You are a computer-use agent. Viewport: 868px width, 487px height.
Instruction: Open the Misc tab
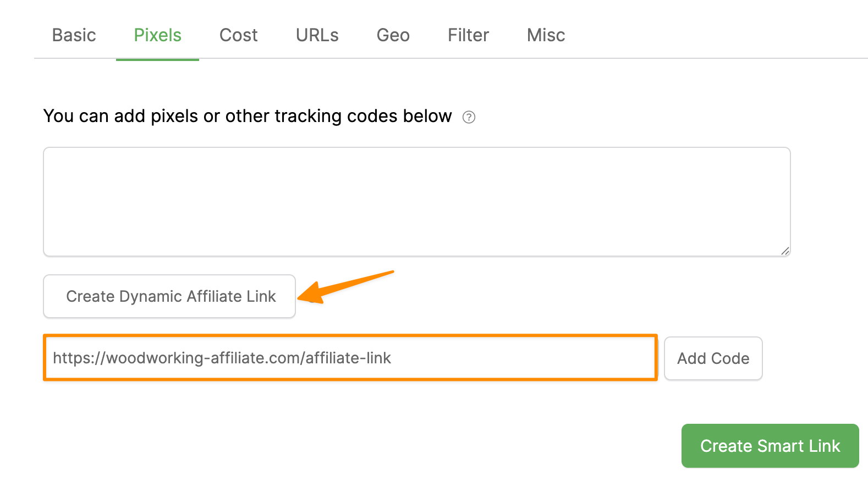point(546,35)
